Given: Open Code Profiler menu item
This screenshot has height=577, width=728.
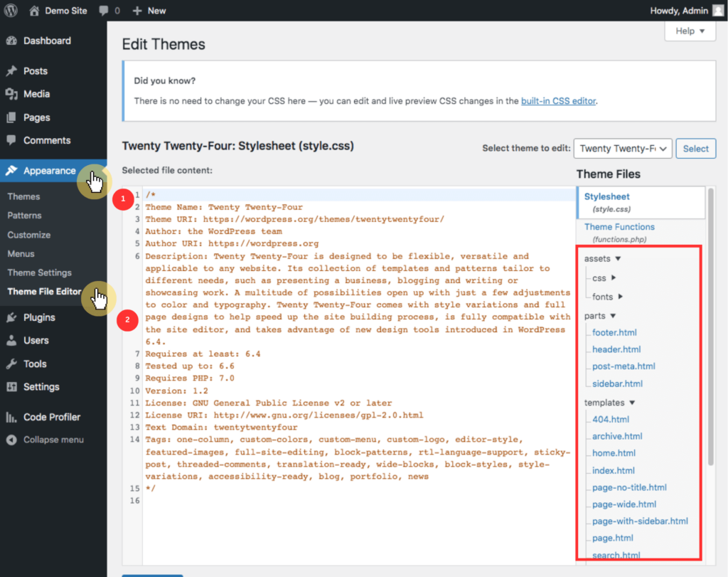Looking at the screenshot, I should [53, 417].
